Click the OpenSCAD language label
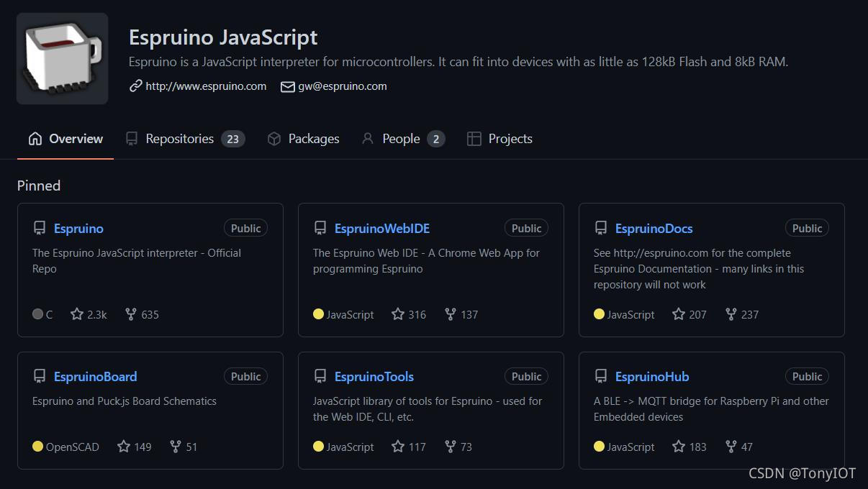The height and width of the screenshot is (489, 868). [x=73, y=447]
